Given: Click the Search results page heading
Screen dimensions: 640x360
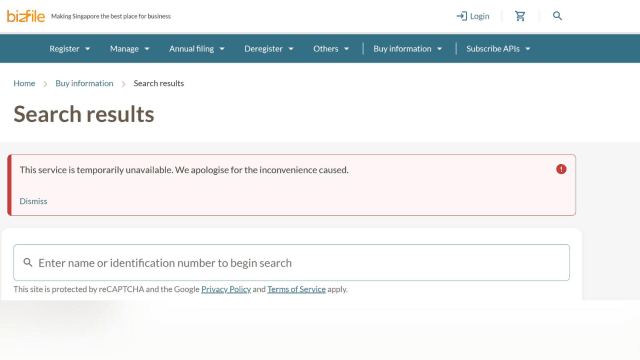Looking at the screenshot, I should coord(84,114).
